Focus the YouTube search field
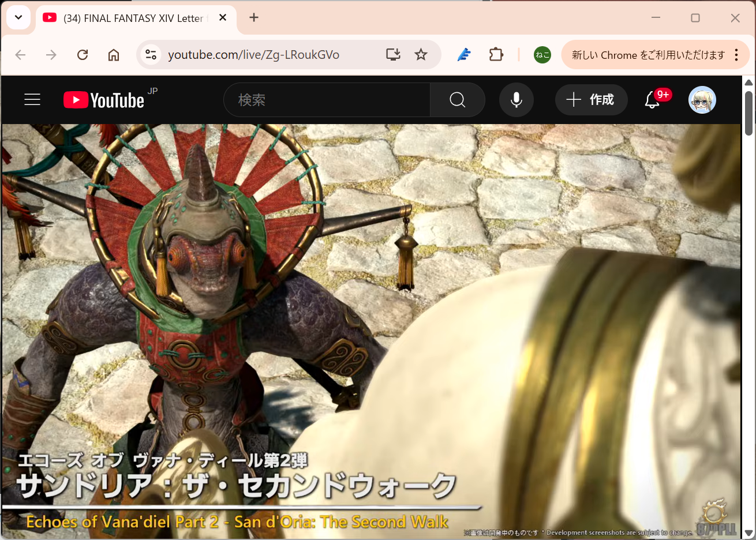The width and height of the screenshot is (756, 540). coord(327,100)
